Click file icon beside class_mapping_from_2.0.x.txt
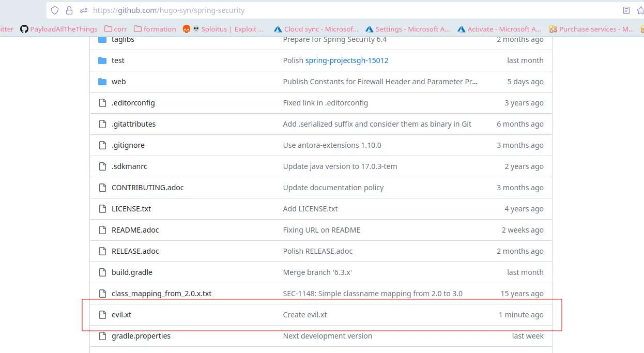This screenshot has height=353, width=644. coord(102,294)
